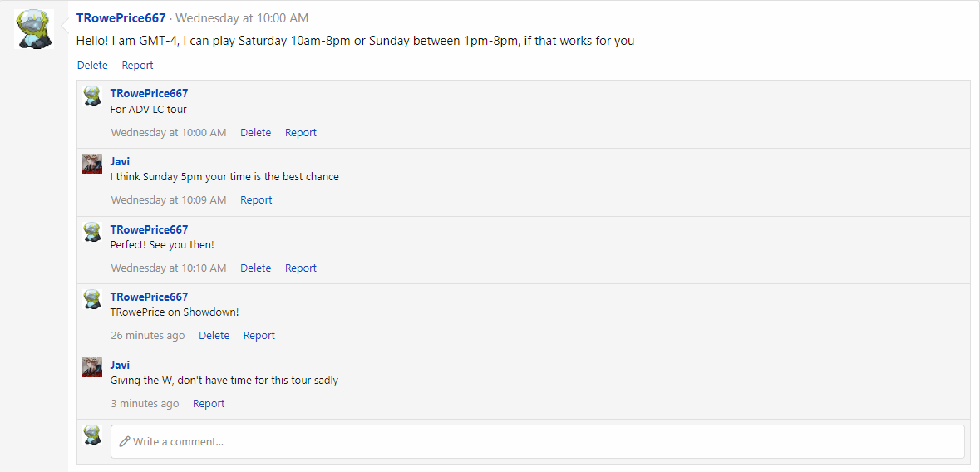
Task: Click Javi's avatar next to Sunday 5pm comment
Action: [92, 164]
